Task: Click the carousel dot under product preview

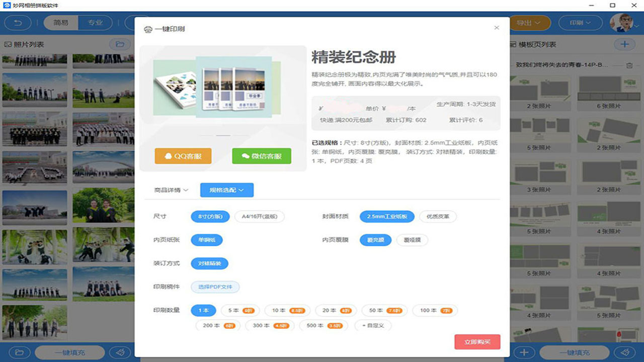Action: click(224, 135)
